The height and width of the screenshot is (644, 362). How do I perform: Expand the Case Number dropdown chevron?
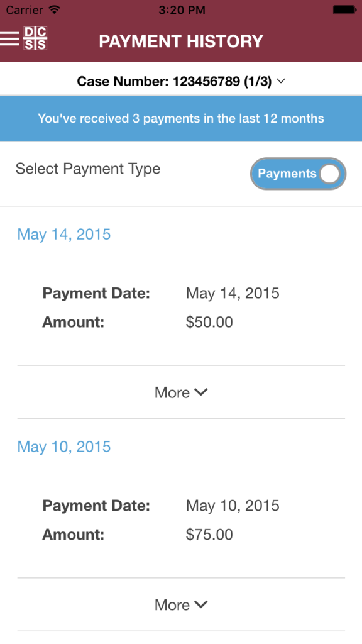[x=281, y=81]
